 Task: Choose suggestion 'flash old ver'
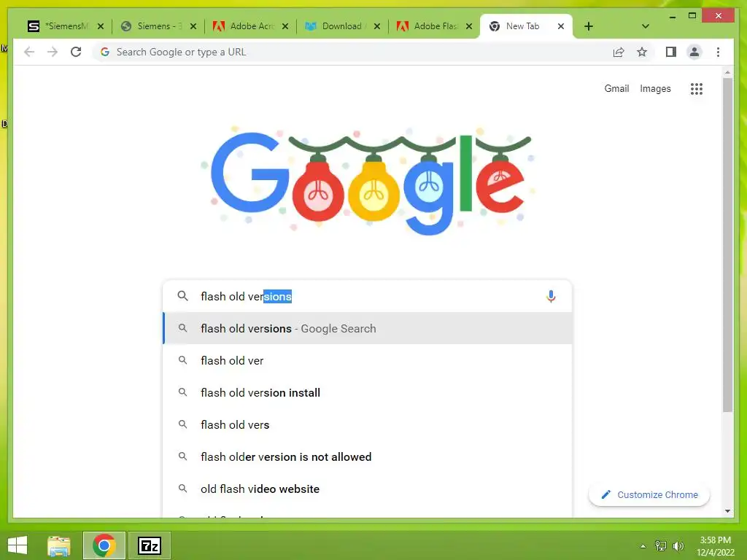368,360
